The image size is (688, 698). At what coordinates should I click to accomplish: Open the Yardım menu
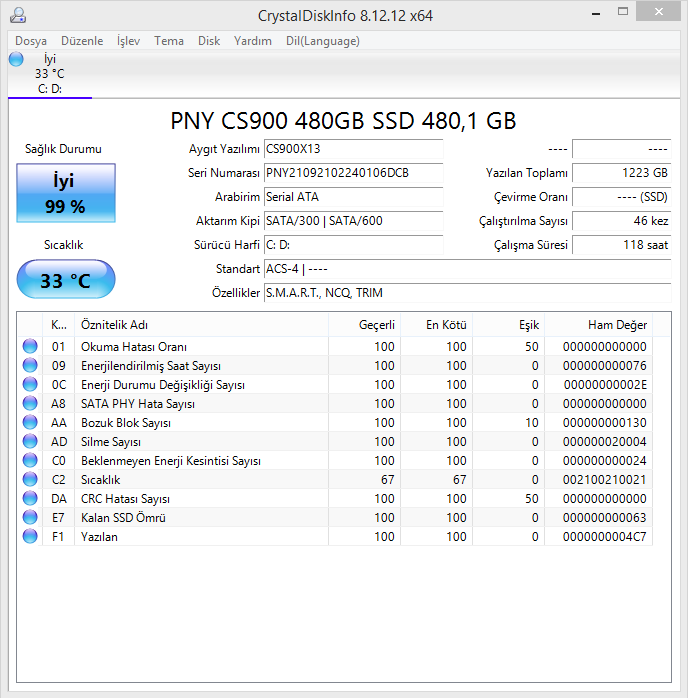click(252, 41)
